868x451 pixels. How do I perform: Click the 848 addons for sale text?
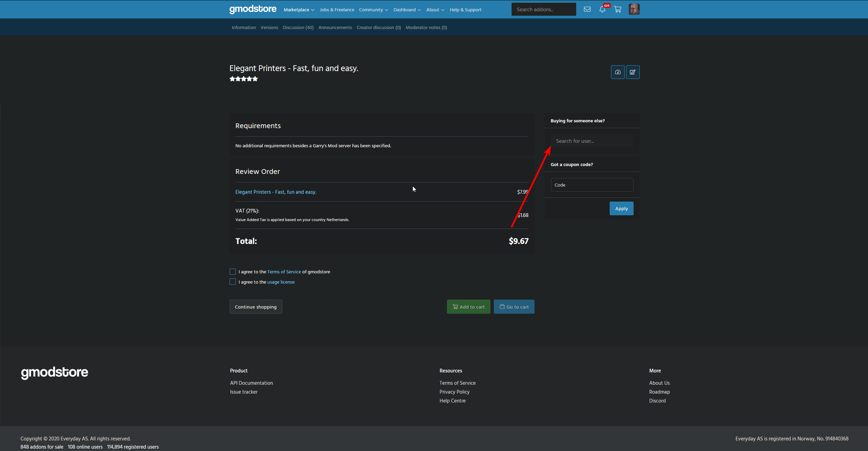point(42,447)
